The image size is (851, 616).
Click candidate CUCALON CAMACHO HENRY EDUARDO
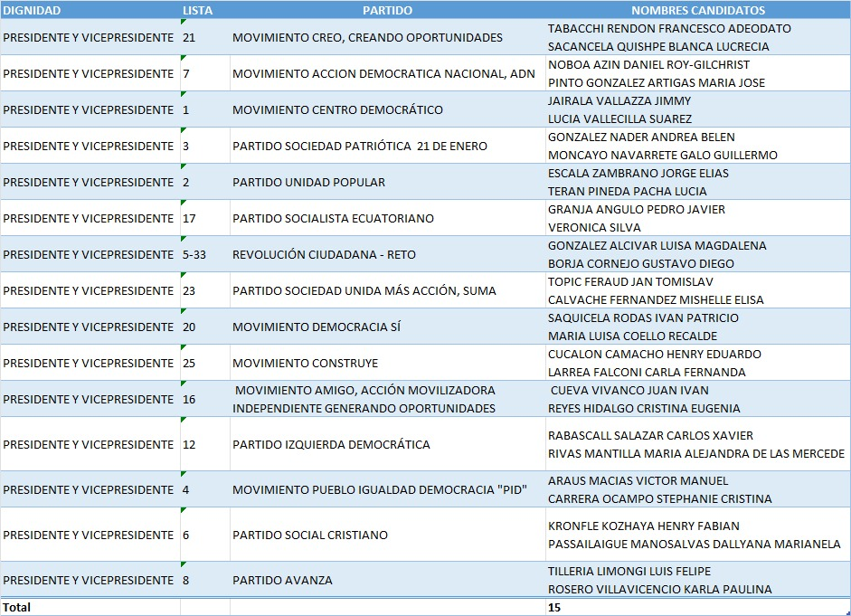click(x=654, y=354)
